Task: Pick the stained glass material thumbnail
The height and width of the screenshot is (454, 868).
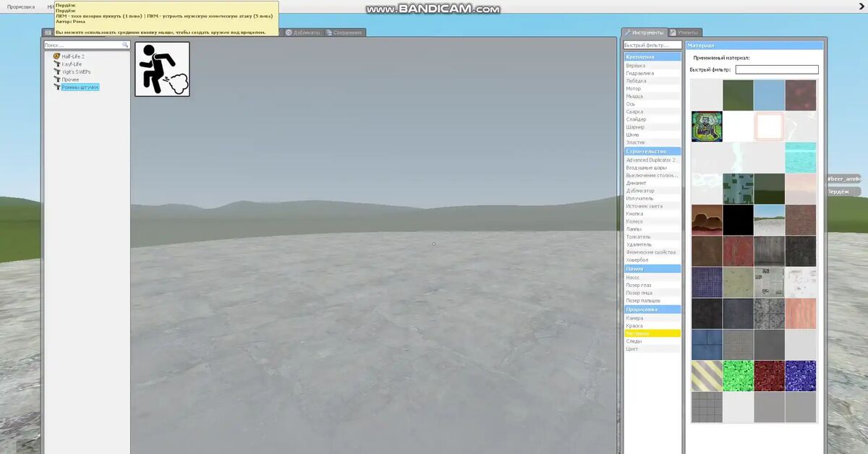Action: pos(707,127)
